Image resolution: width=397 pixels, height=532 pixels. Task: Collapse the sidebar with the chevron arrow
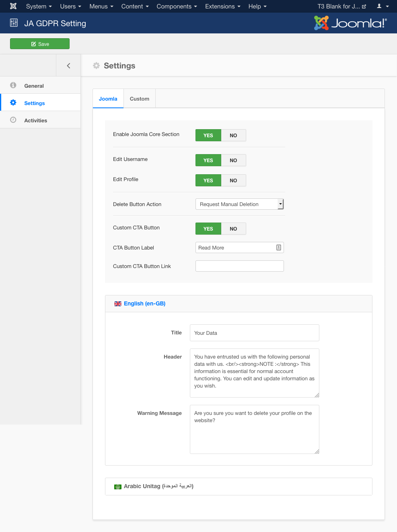(x=68, y=65)
